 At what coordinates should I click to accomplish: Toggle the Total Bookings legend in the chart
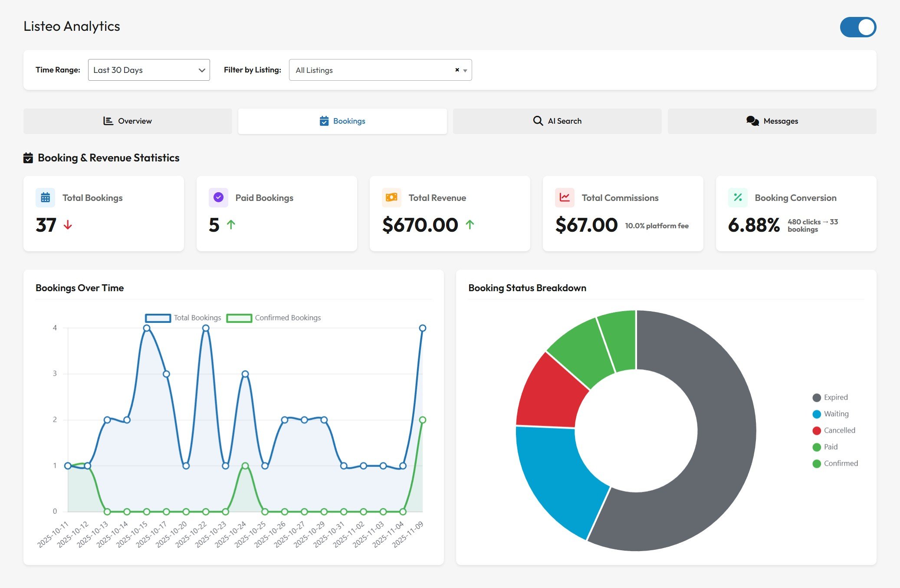[x=182, y=317]
